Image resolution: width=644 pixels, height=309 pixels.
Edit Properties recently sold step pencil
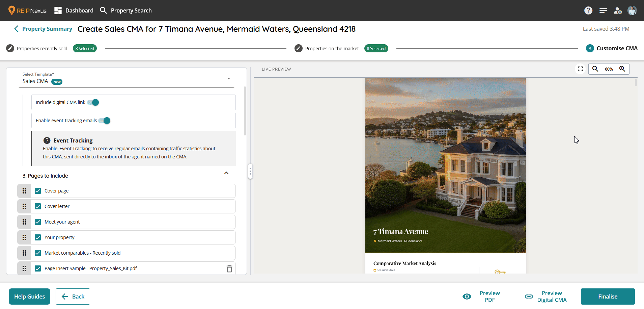[x=10, y=48]
